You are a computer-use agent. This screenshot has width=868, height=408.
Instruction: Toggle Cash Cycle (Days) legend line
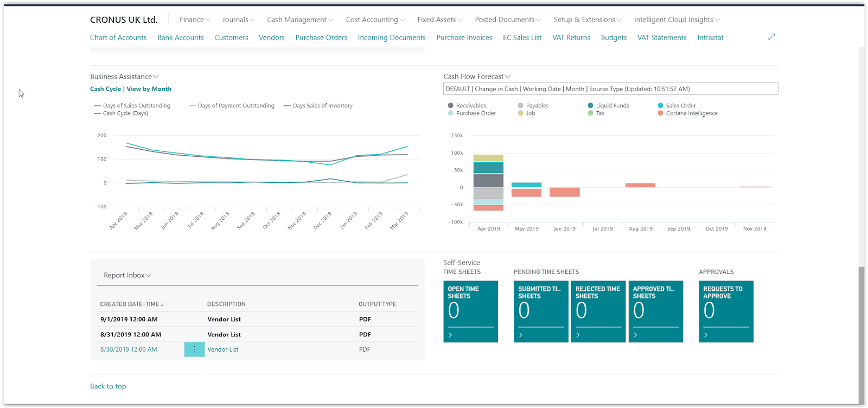[120, 113]
